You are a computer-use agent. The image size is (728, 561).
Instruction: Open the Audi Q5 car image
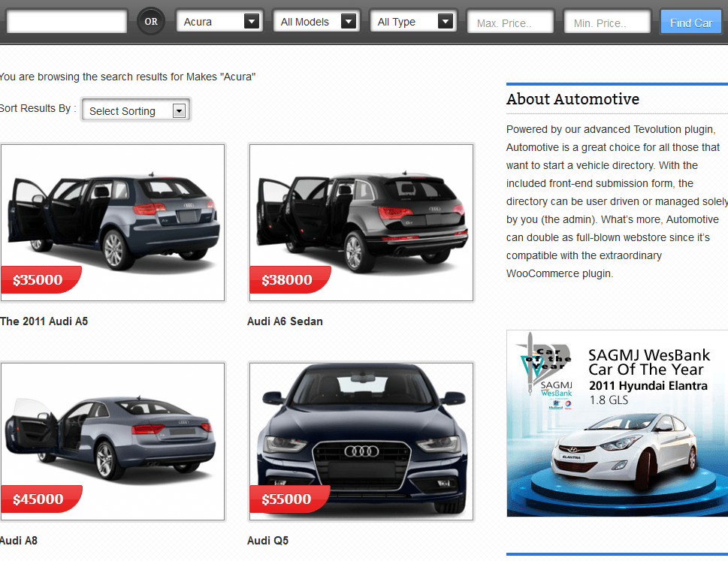pyautogui.click(x=361, y=442)
